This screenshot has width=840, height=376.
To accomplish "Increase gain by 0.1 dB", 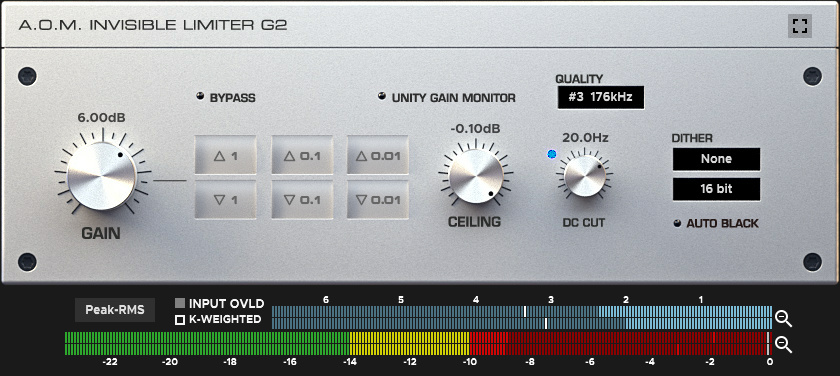I will coord(302,155).
